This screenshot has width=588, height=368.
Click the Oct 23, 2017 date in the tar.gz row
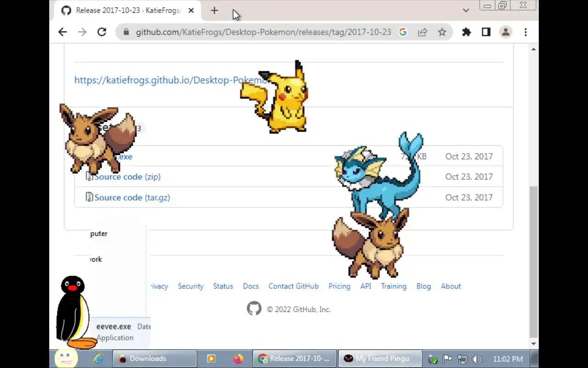point(469,197)
